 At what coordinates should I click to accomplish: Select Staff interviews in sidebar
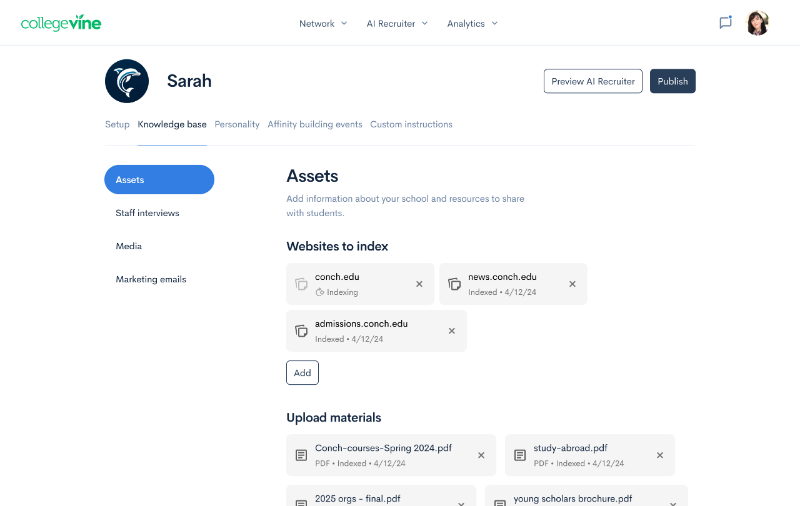point(147,213)
